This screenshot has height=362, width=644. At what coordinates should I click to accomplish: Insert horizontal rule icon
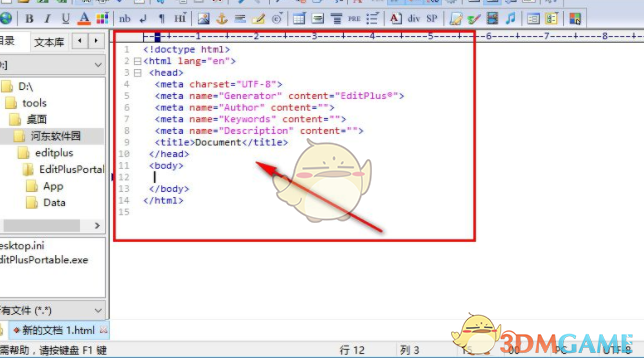point(240,18)
